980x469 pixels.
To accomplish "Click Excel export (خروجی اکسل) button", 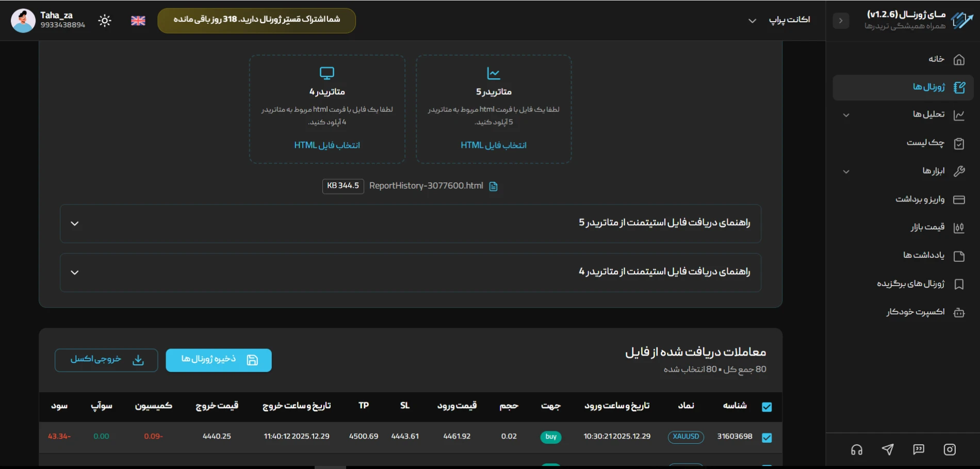I will pos(106,360).
